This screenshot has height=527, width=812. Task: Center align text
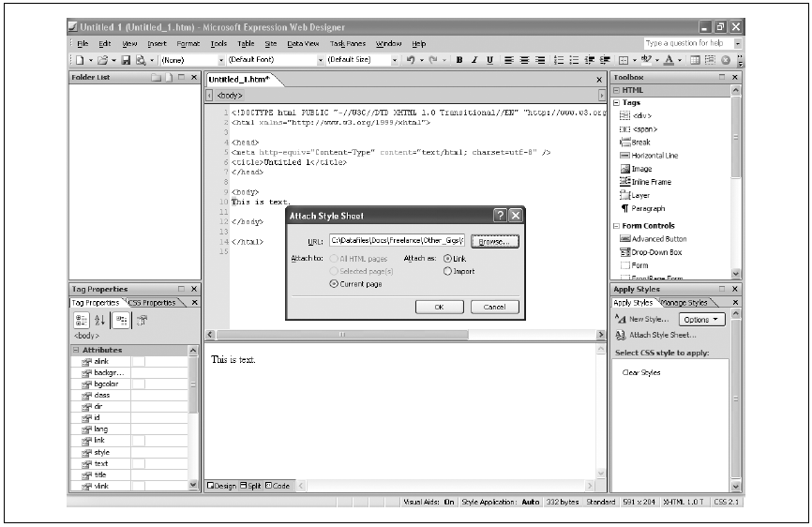click(x=524, y=60)
